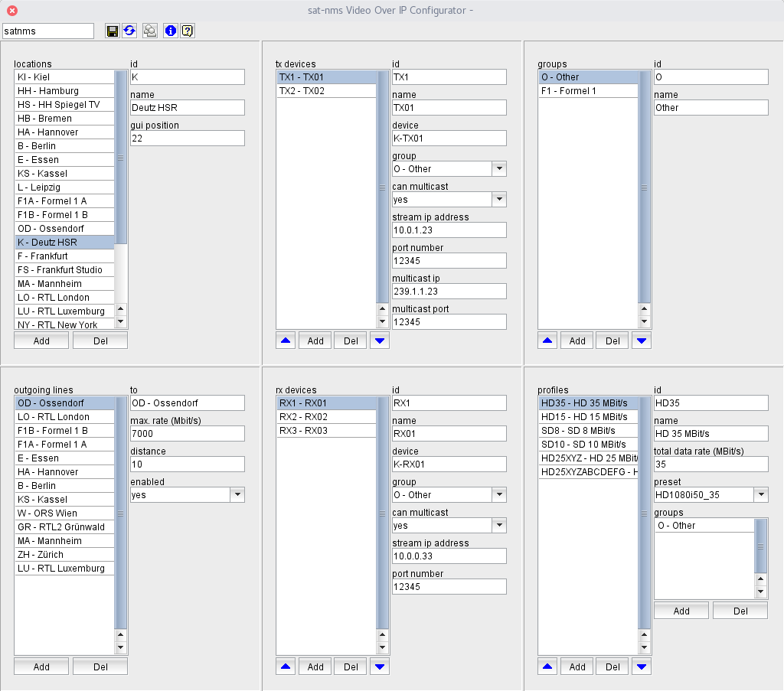Click the blue refresh icon in the toolbar
This screenshot has height=691, width=784.
129,31
